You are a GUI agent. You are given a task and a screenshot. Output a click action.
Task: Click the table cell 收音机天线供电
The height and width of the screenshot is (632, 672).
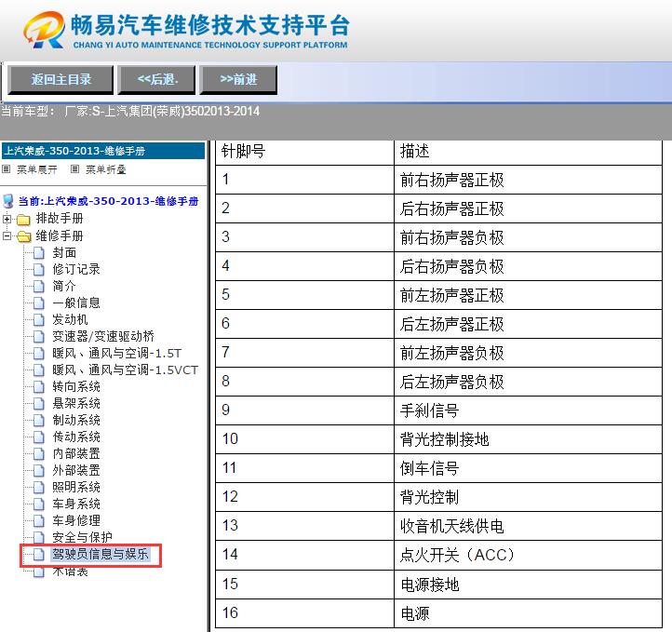(x=528, y=526)
